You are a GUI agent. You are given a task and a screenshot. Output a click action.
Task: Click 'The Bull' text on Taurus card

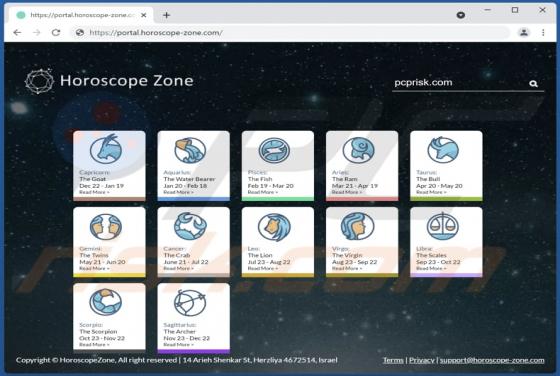point(428,179)
